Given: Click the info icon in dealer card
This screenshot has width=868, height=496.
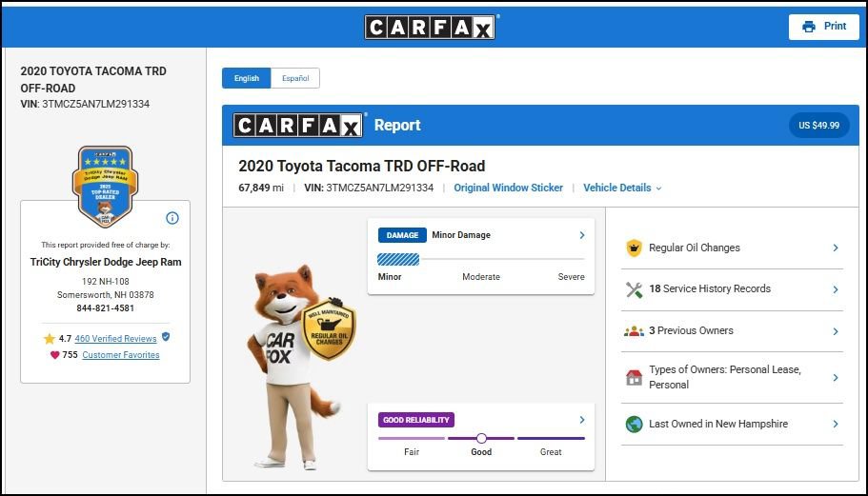Looking at the screenshot, I should click(172, 218).
